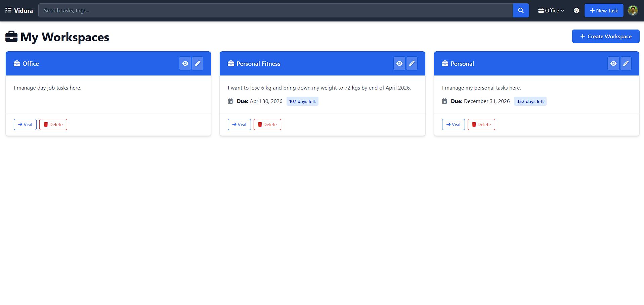Visit the Office workspace
This screenshot has height=305, width=644.
coord(25,124)
